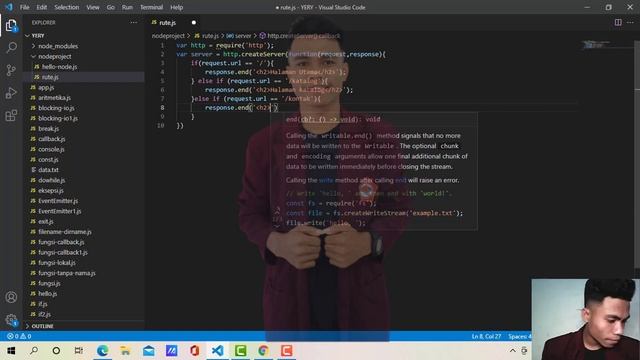Open the Terminal menu
The height and width of the screenshot is (360, 640).
pyautogui.click(x=151, y=7)
